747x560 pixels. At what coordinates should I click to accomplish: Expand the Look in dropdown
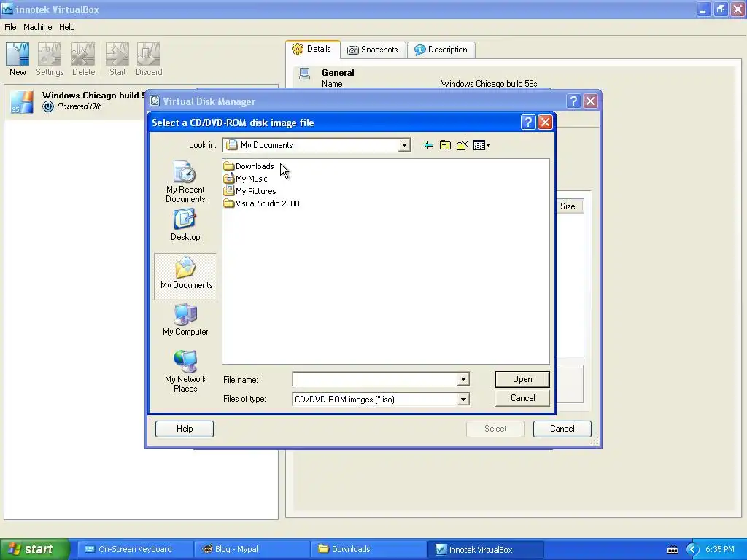click(x=404, y=145)
